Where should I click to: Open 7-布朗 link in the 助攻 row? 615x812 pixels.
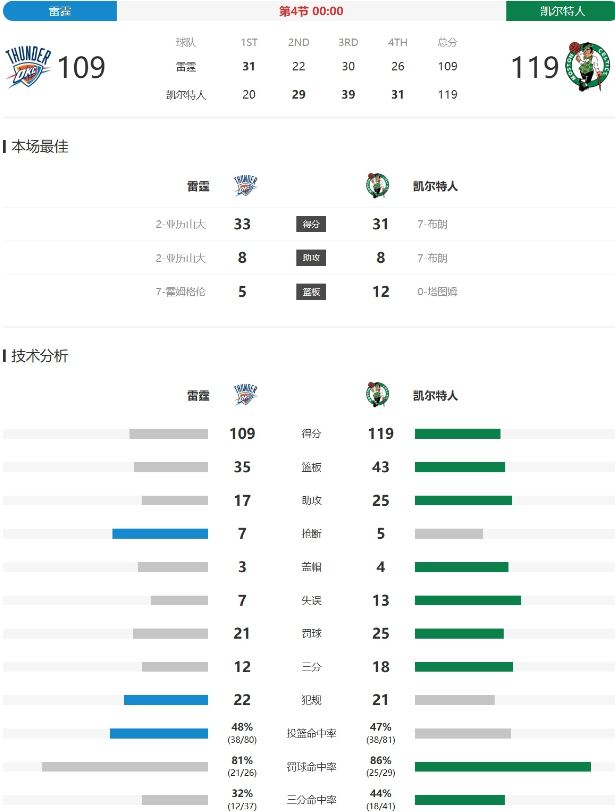432,258
